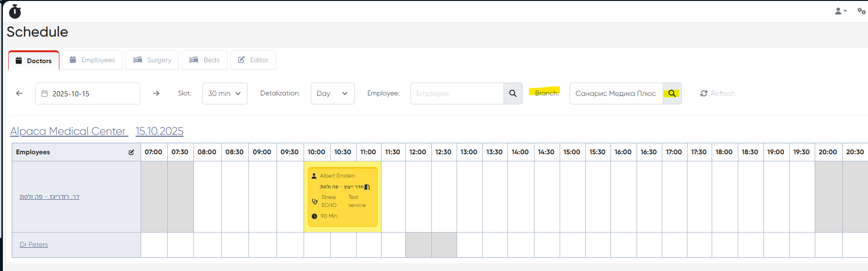Switch to the Surgery tab

[x=153, y=60]
